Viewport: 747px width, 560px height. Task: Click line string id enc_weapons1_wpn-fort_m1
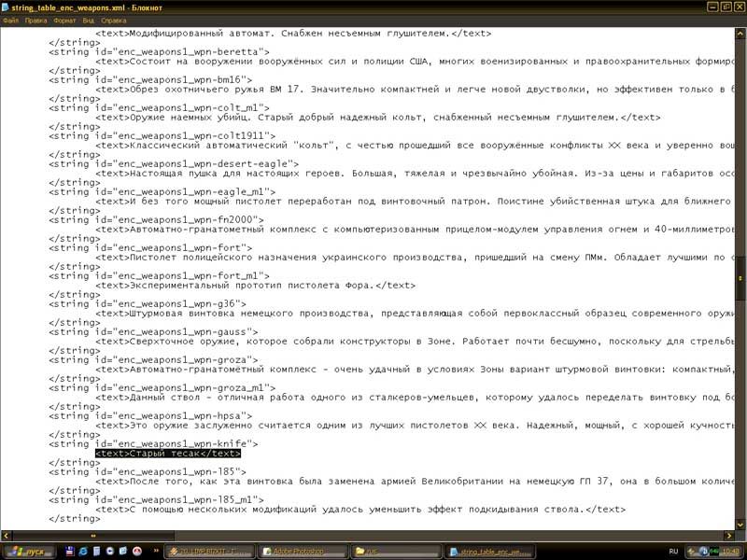(159, 276)
